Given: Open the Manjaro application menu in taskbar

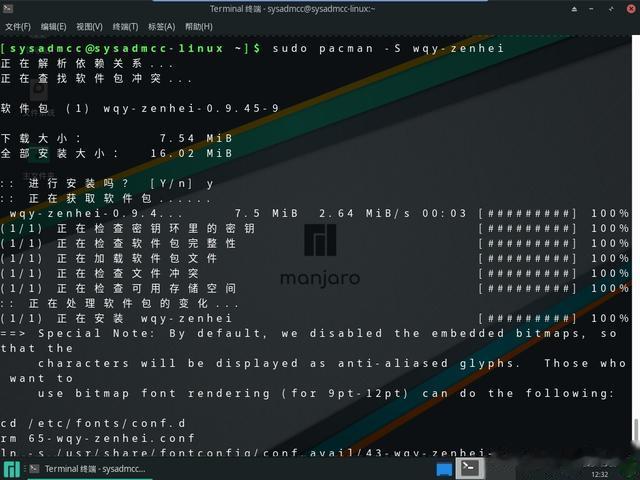Looking at the screenshot, I should tap(11, 469).
